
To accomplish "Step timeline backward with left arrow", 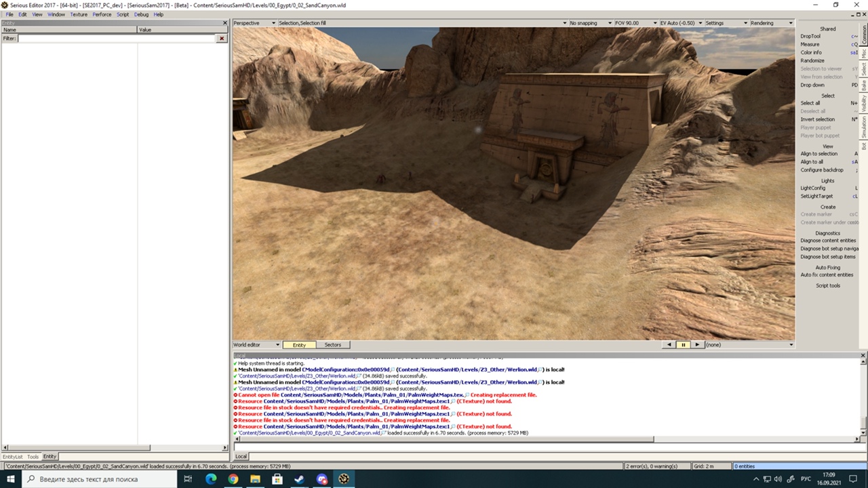I will click(x=669, y=345).
